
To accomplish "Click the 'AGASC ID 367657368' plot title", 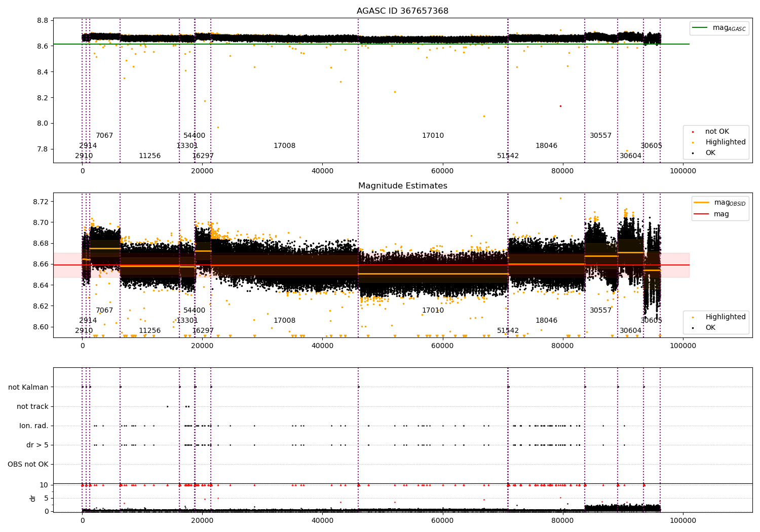I will tap(402, 11).
